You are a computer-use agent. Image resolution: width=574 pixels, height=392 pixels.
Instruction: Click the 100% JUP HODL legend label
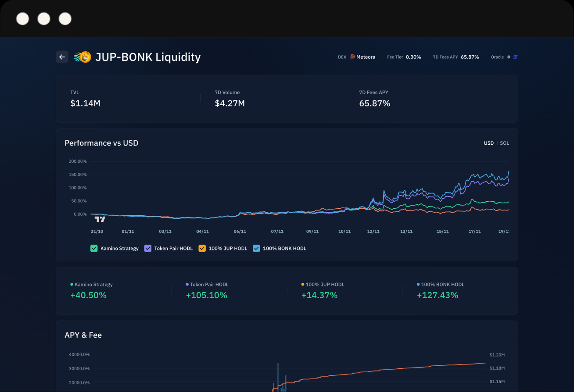click(x=228, y=249)
